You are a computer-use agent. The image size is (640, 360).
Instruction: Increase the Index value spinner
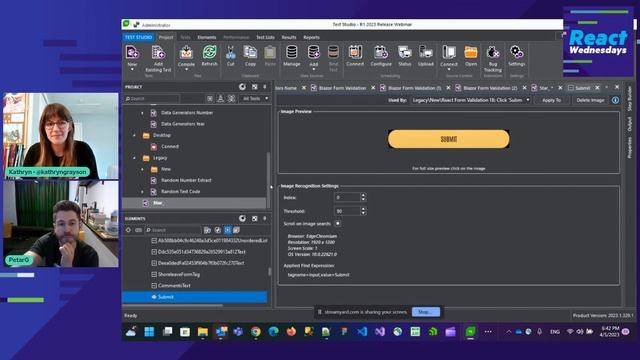point(363,196)
